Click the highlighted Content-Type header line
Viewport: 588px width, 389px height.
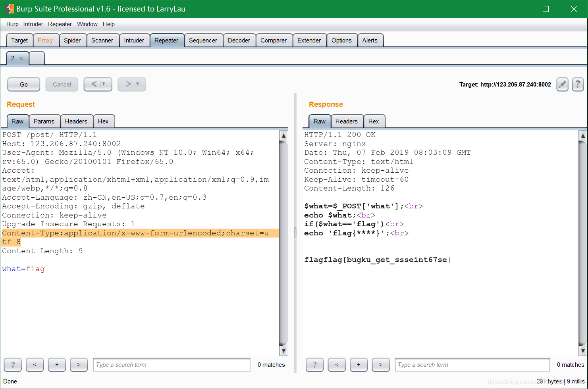(x=140, y=237)
